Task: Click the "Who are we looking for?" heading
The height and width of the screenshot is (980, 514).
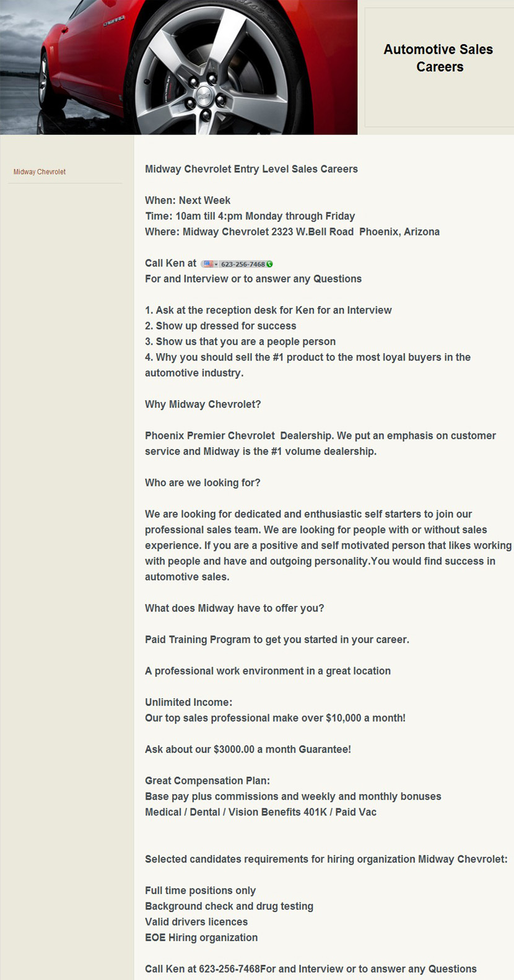Action: click(x=203, y=483)
